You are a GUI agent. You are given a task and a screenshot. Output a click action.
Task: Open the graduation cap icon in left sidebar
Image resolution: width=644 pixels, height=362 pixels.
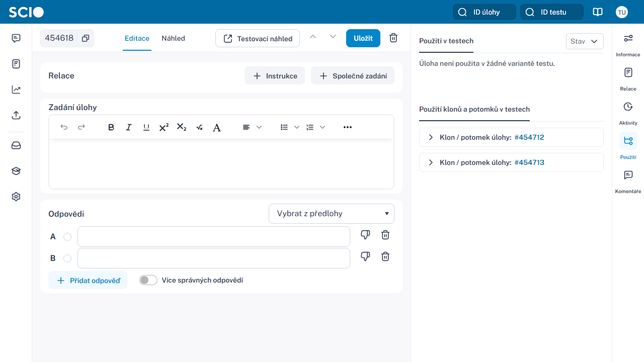point(16,171)
